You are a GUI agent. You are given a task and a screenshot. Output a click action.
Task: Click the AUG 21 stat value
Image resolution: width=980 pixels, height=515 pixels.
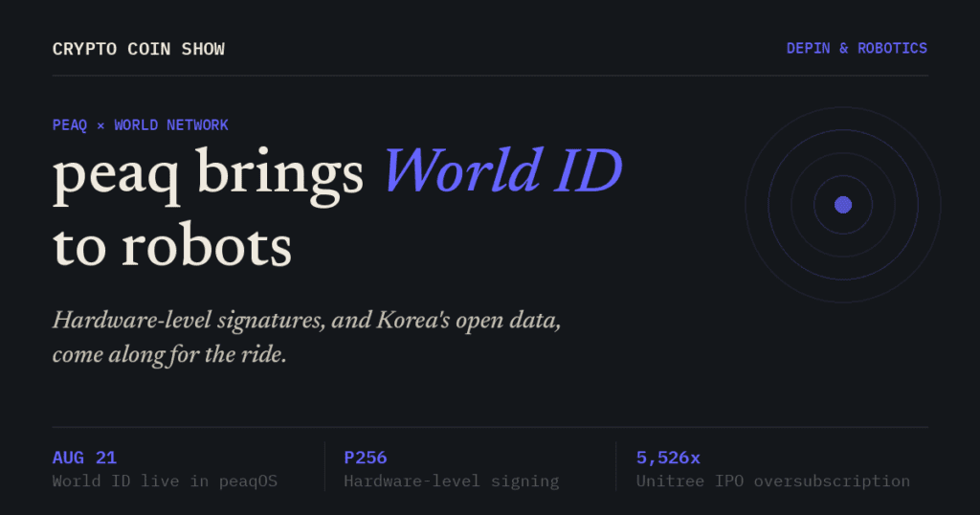84,459
